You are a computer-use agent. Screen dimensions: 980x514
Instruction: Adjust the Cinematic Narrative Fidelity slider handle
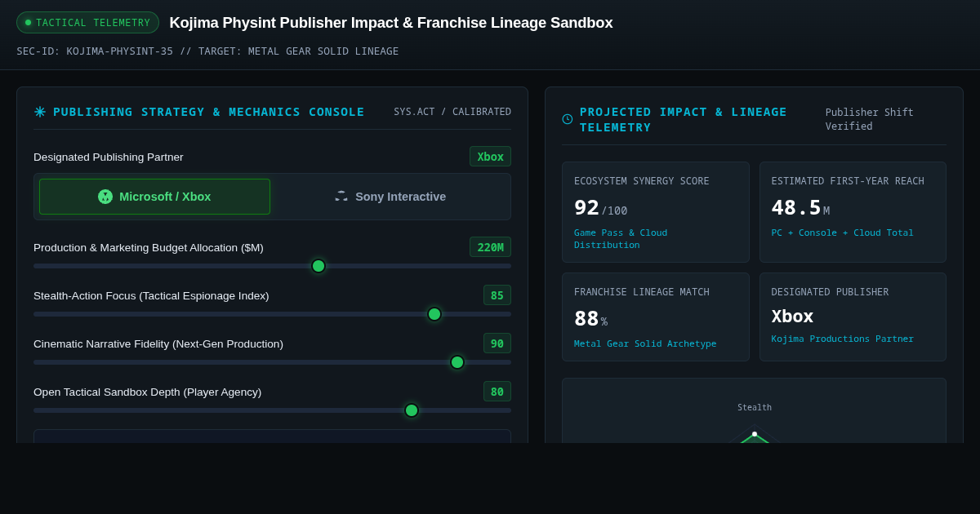point(457,362)
